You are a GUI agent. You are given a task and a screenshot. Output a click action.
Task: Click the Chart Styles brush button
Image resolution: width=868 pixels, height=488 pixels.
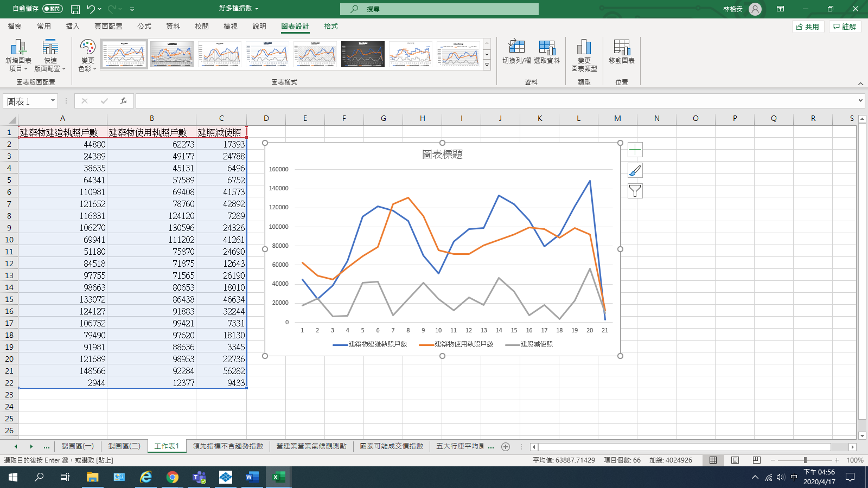(x=635, y=170)
